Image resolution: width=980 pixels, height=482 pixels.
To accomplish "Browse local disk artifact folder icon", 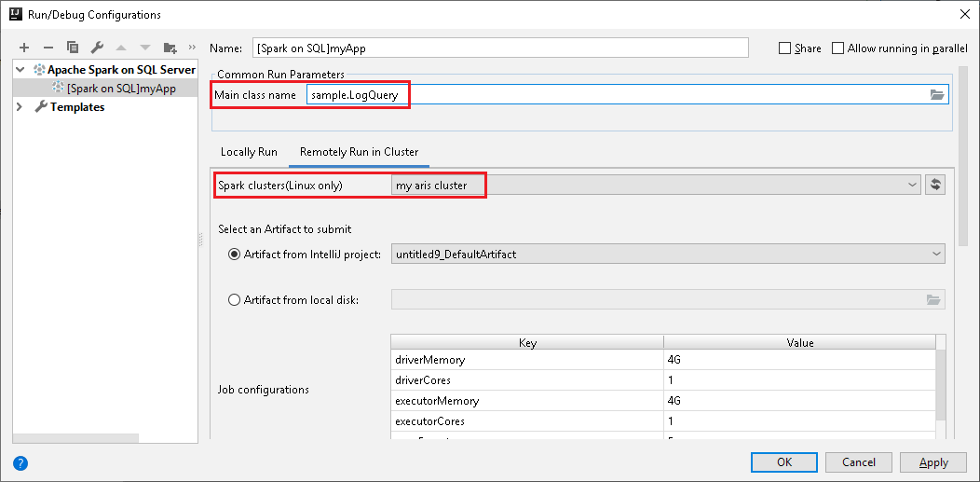I will [933, 300].
